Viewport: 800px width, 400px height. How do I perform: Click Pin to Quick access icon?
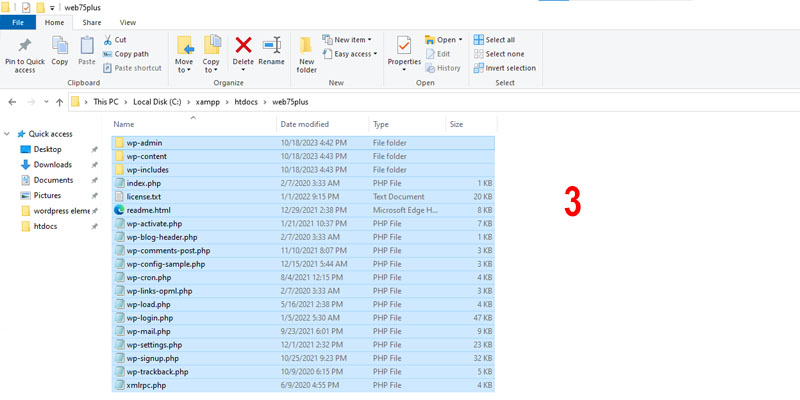click(x=24, y=46)
